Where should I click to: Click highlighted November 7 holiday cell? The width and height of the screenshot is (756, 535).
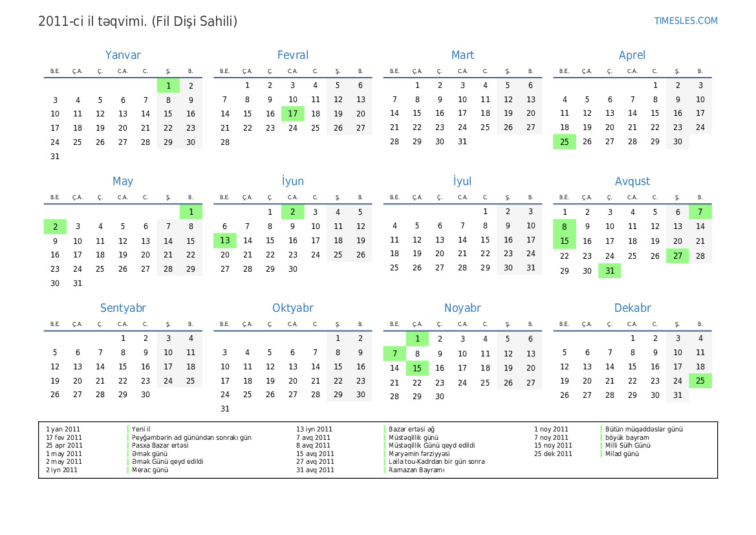point(395,354)
